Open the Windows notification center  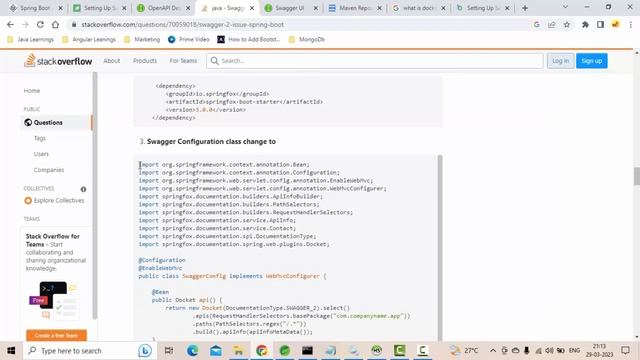click(625, 351)
